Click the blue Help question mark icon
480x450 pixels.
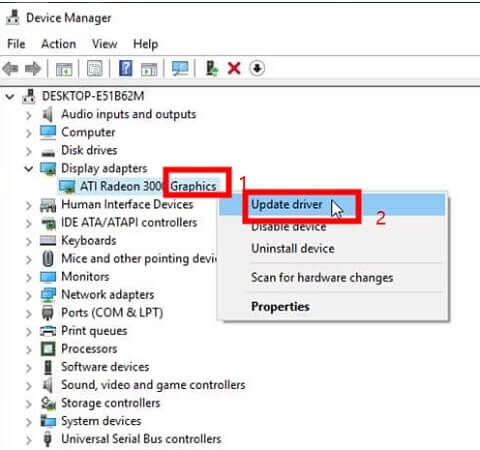tap(126, 68)
